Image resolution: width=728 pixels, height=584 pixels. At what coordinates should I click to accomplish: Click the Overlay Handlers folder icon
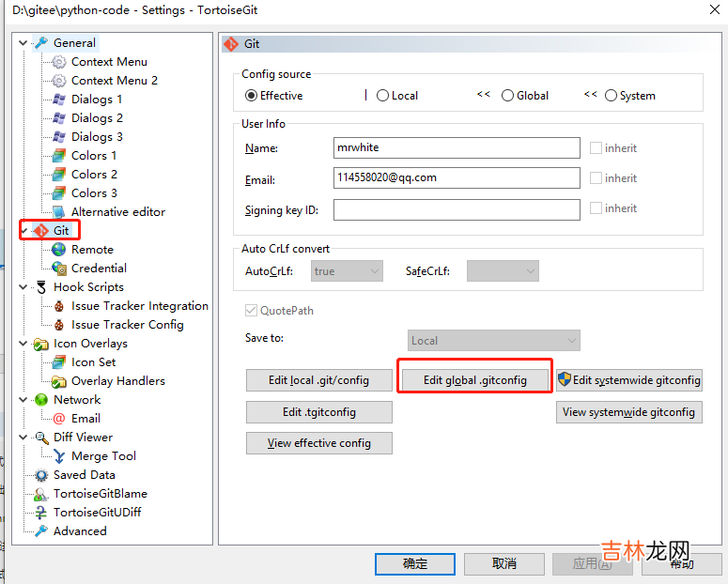click(59, 381)
